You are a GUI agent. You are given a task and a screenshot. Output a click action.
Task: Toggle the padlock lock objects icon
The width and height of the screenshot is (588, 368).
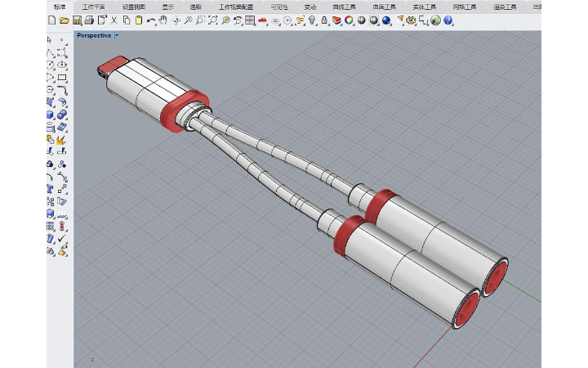[x=324, y=20]
